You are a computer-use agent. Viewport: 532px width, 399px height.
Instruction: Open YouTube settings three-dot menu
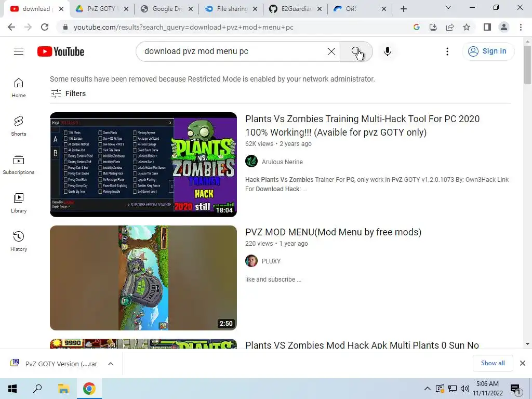[x=447, y=51]
